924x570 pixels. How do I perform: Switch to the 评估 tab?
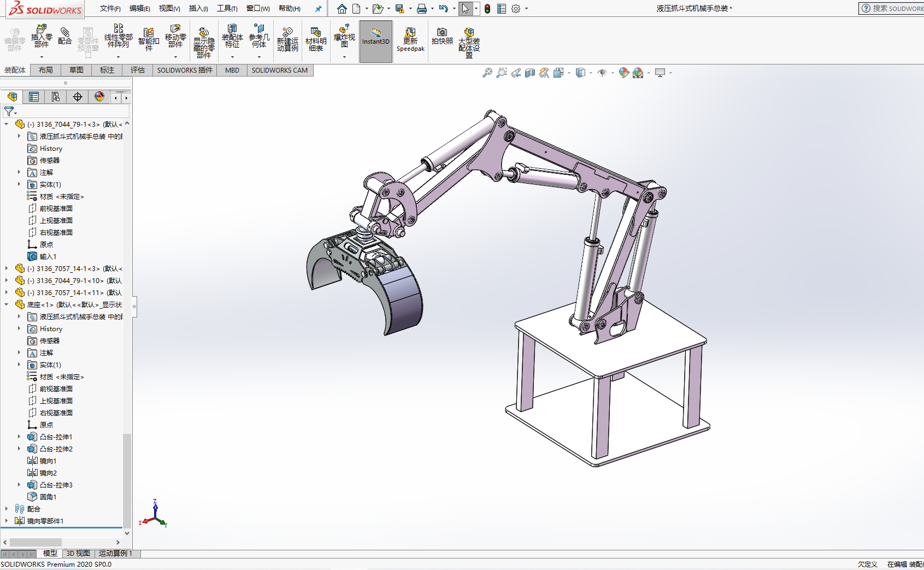[x=138, y=70]
